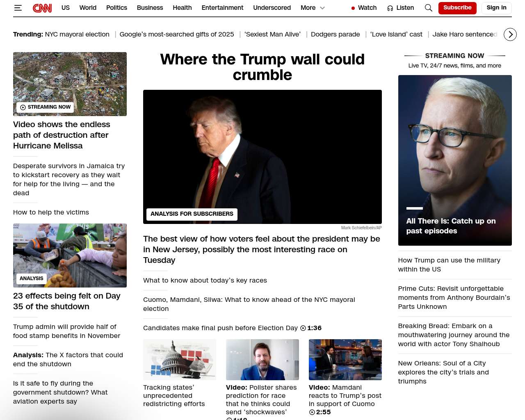Screen dimensions: 525x420
Task: Click the Streaming Now play badge icon
Action: 23,107
